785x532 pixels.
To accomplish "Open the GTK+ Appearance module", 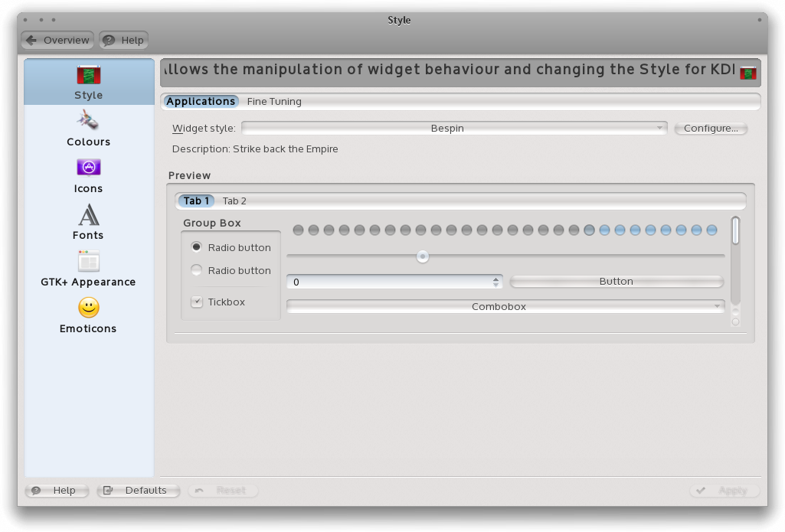I will pyautogui.click(x=89, y=268).
